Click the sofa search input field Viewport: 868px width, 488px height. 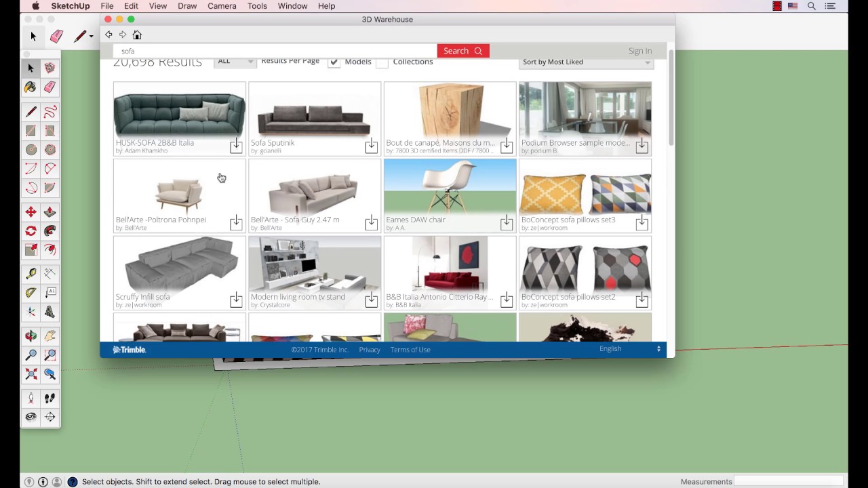tap(275, 51)
